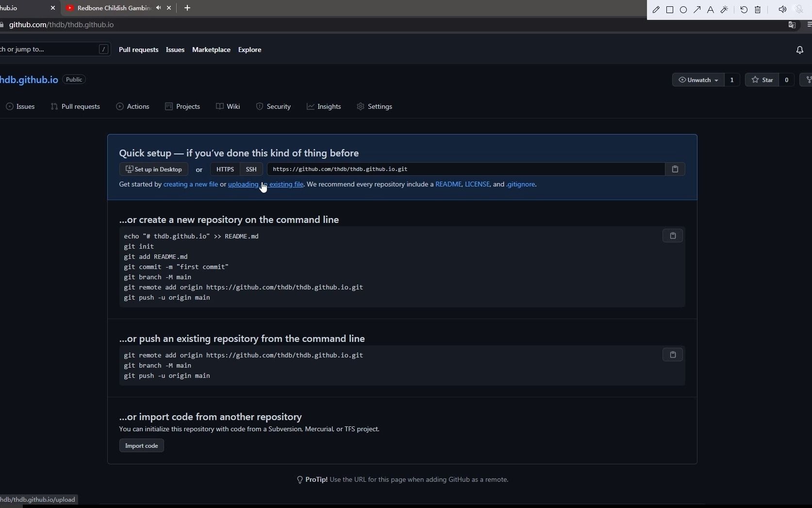The image size is (812, 508).
Task: Select the SSH clone protocol
Action: click(251, 169)
